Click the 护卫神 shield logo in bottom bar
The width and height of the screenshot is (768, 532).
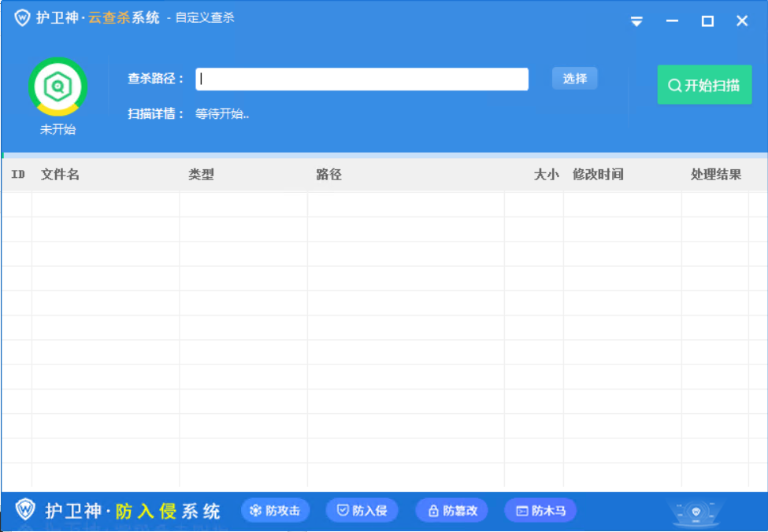(23, 510)
